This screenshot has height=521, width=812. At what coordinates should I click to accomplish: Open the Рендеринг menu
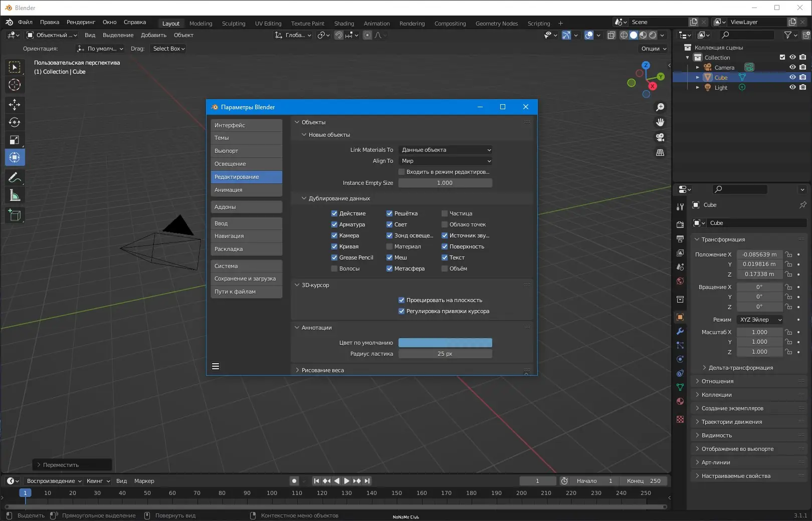click(81, 22)
